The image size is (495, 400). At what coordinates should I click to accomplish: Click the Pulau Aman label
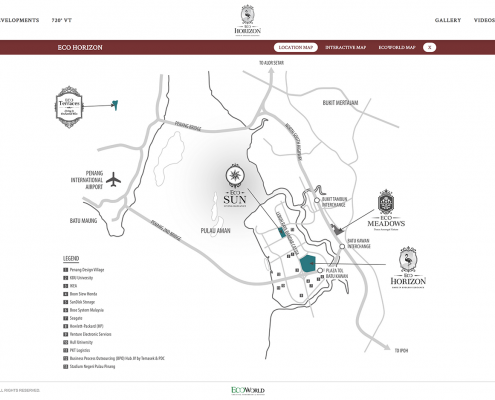pos(215,230)
